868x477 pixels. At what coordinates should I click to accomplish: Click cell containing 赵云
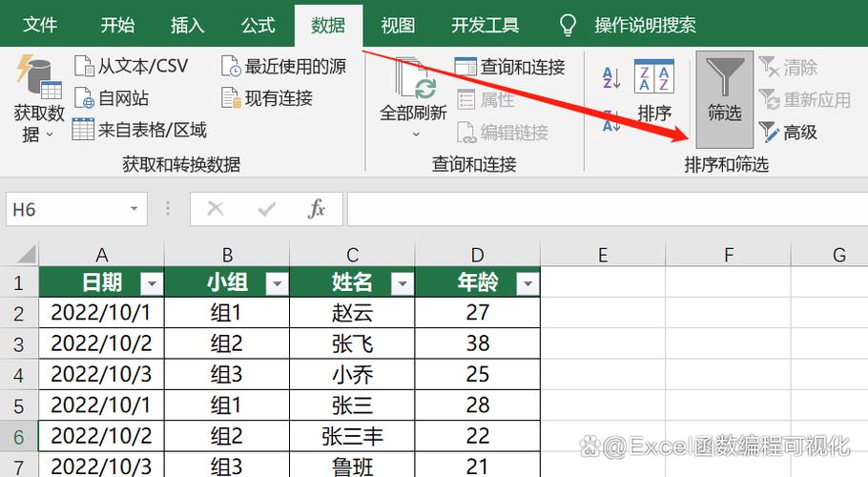click(352, 313)
